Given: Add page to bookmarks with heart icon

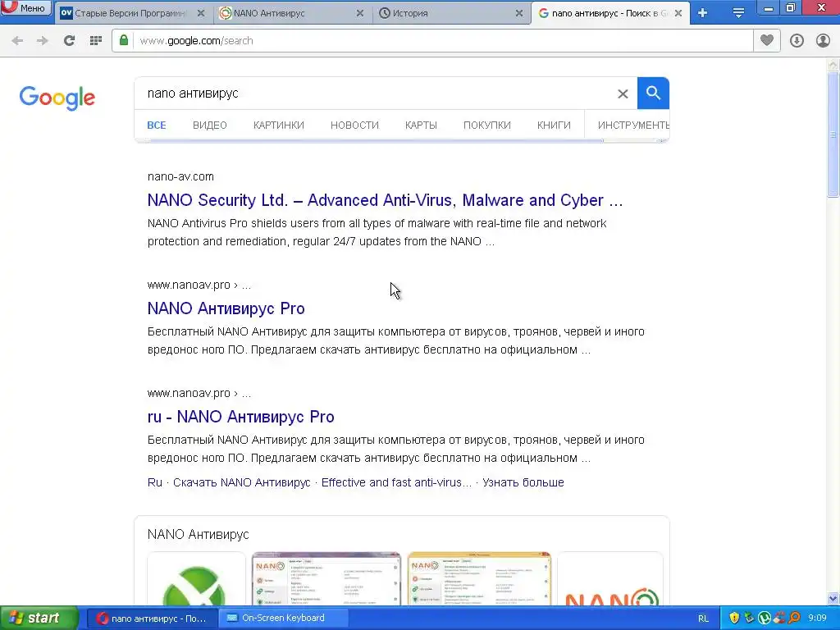Looking at the screenshot, I should pyautogui.click(x=767, y=40).
